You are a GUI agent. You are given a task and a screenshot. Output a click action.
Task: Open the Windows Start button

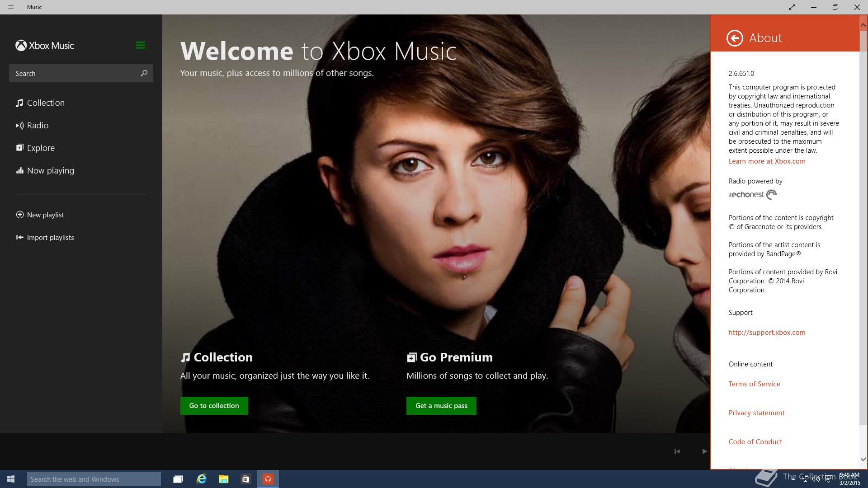point(11,479)
